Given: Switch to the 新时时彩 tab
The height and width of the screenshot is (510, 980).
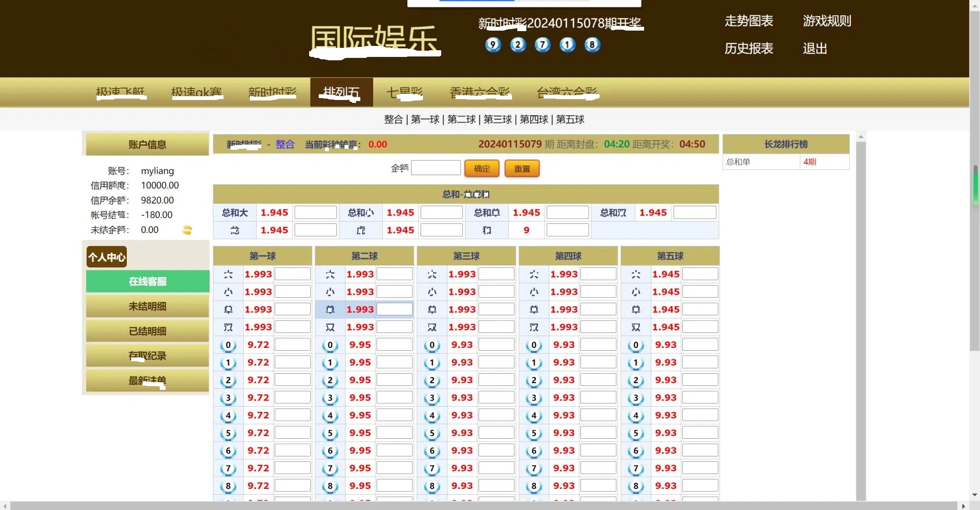Looking at the screenshot, I should pos(272,92).
